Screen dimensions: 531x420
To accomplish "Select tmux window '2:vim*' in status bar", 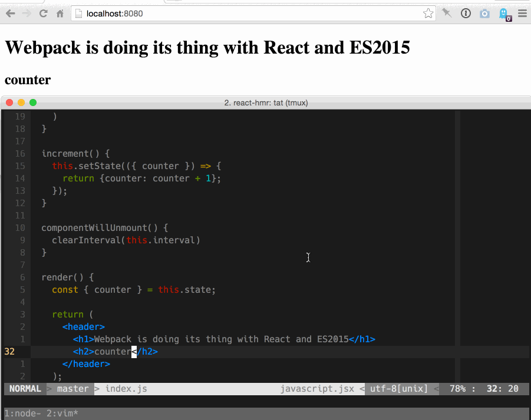I will point(62,414).
